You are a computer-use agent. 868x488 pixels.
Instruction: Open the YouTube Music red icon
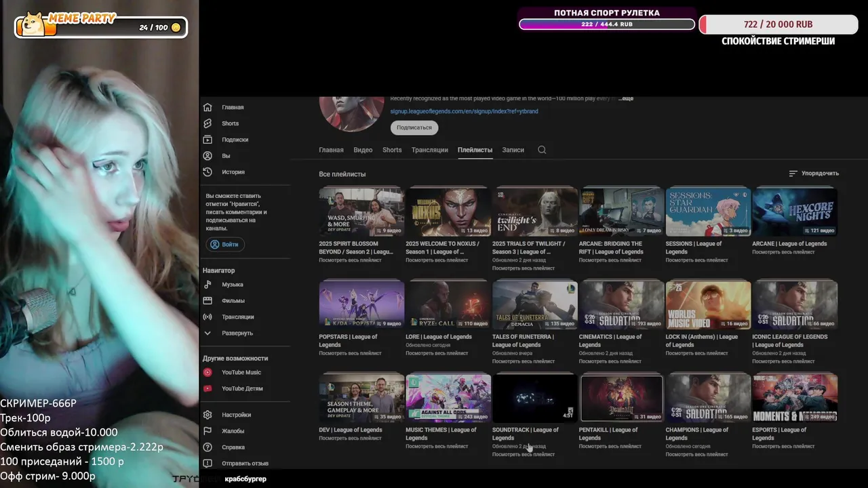[x=208, y=372]
